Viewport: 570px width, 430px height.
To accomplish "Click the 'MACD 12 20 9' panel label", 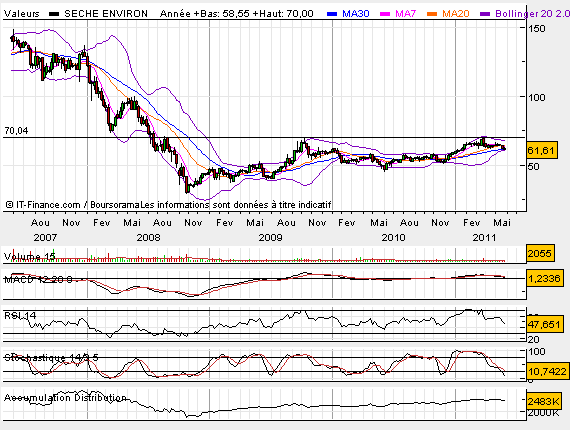I will (38, 279).
